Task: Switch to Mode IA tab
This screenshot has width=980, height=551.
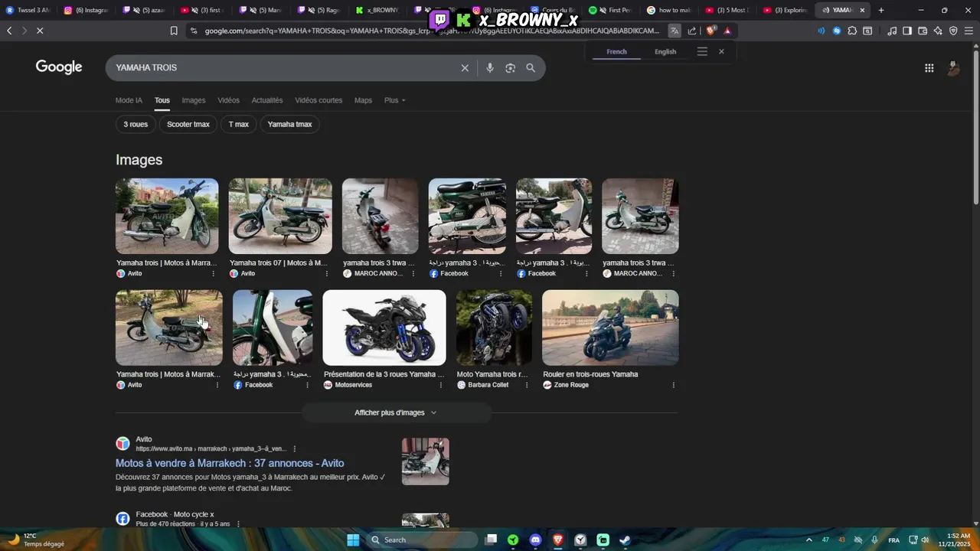Action: 129,100
